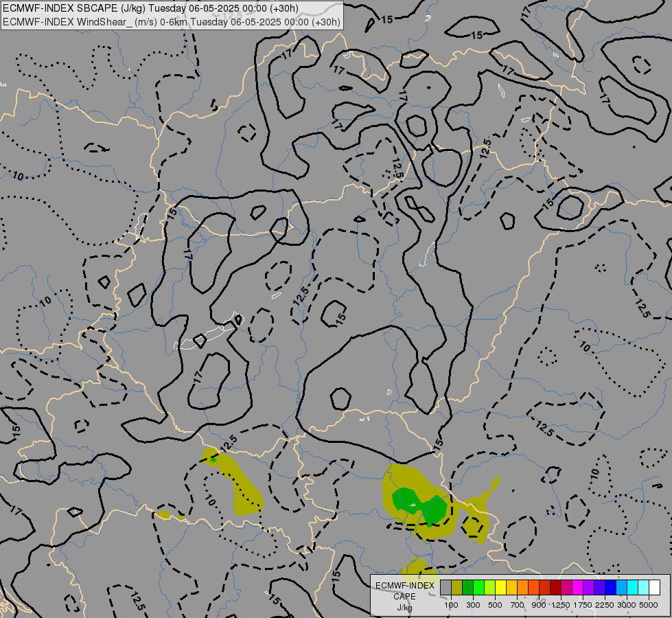Screen dimensions: 672x618
Task: Click the white swatch ending the legend
Action: point(654,587)
